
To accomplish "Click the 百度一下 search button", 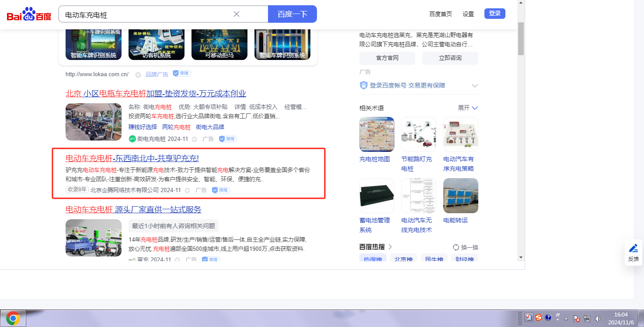I will pyautogui.click(x=292, y=14).
